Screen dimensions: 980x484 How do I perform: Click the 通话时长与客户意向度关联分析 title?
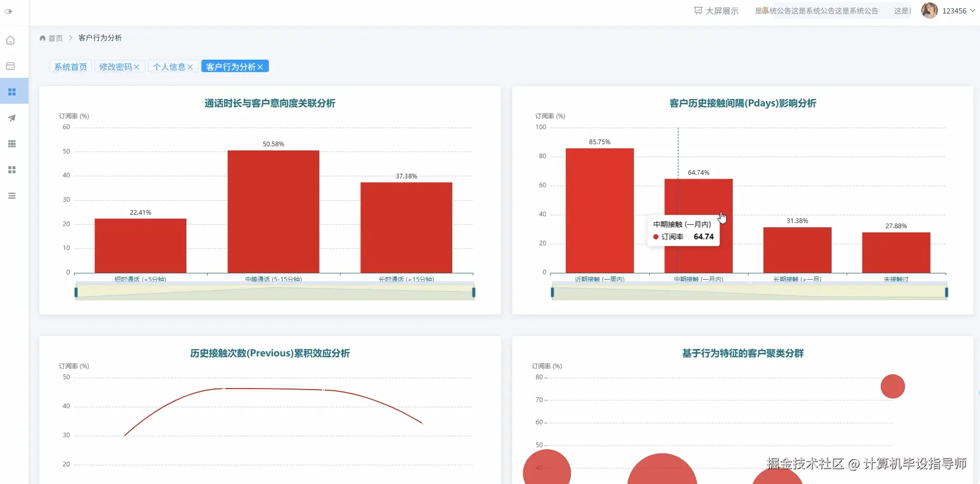270,103
